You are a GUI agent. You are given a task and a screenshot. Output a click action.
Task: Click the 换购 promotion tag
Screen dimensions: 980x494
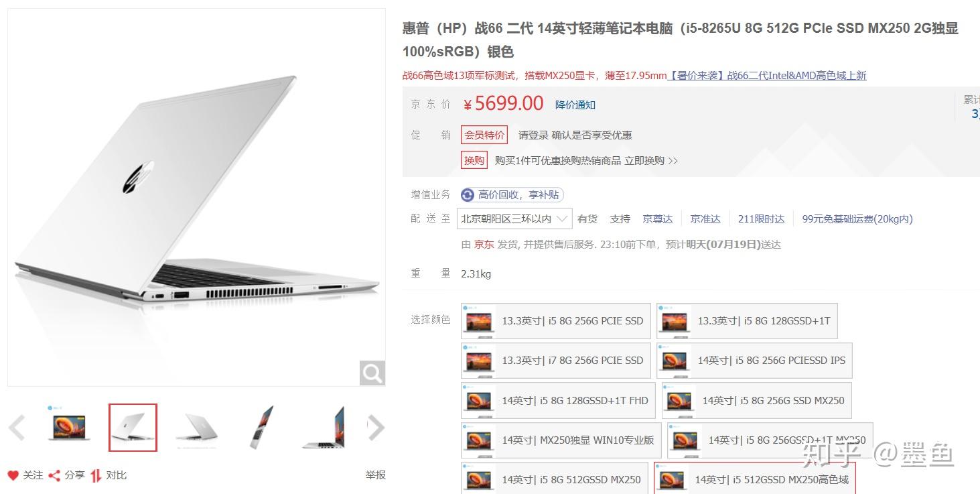pos(474,160)
